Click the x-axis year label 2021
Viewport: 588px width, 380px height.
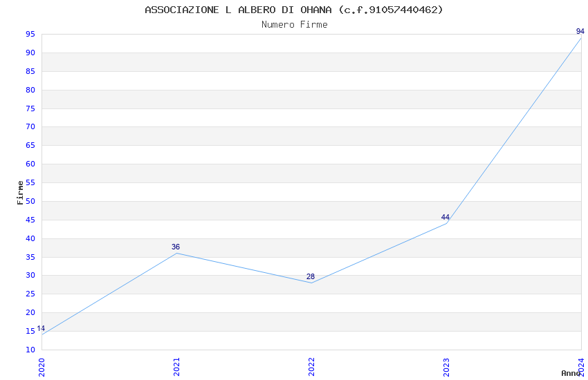tap(176, 368)
